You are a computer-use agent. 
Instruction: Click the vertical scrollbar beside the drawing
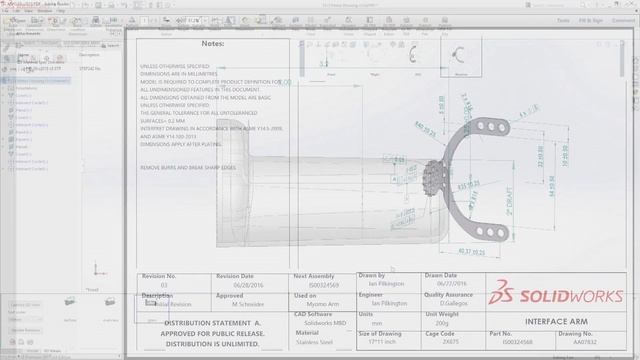click(622, 58)
